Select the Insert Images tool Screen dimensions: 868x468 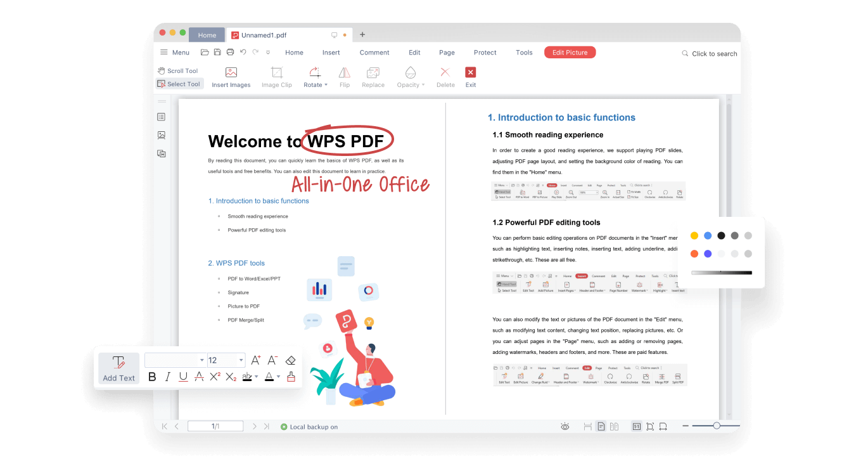(x=231, y=76)
